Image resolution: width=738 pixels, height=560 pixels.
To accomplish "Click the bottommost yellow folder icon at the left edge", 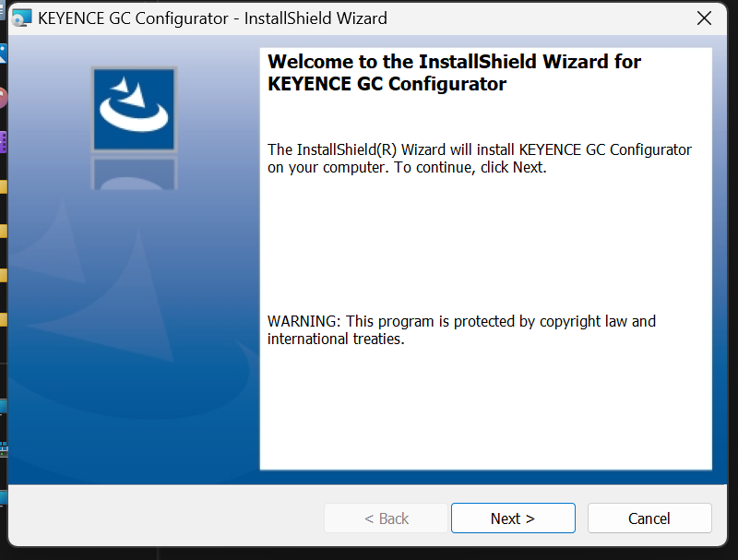I will point(4,319).
